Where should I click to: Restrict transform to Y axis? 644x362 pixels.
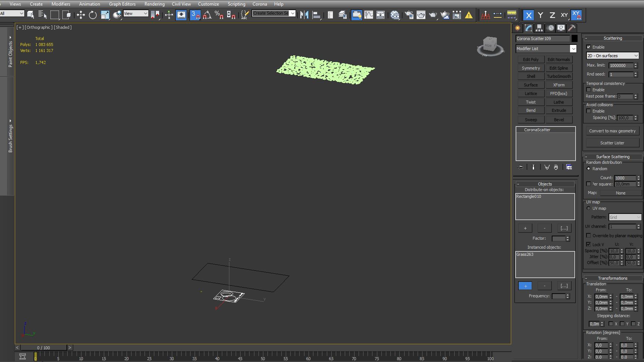(x=540, y=15)
